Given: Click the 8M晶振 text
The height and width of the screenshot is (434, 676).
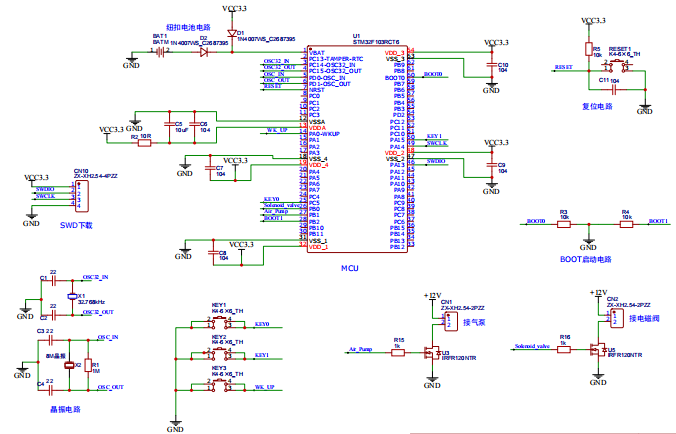Looking at the screenshot, I should (x=56, y=356).
